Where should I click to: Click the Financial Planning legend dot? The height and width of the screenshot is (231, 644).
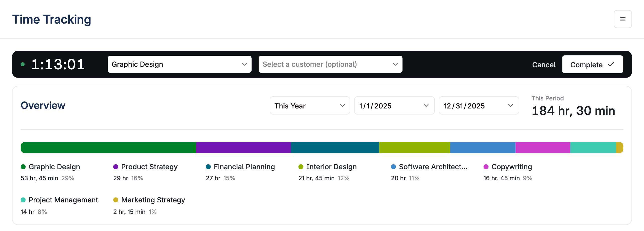point(208,167)
